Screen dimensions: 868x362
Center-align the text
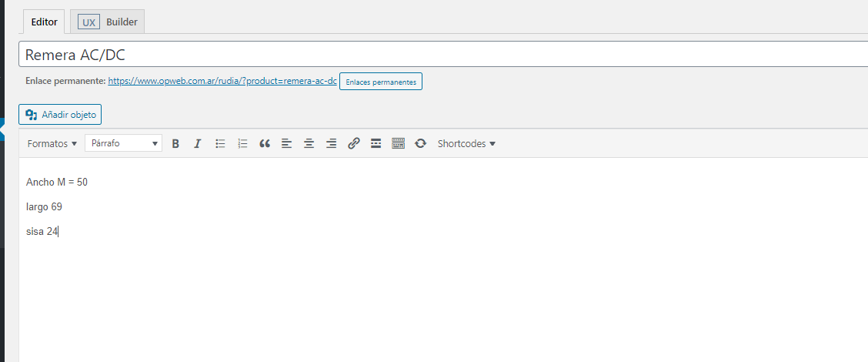coord(309,143)
